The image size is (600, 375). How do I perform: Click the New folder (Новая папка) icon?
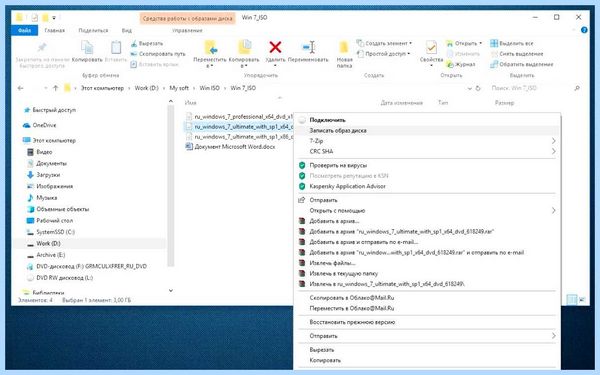click(x=344, y=47)
